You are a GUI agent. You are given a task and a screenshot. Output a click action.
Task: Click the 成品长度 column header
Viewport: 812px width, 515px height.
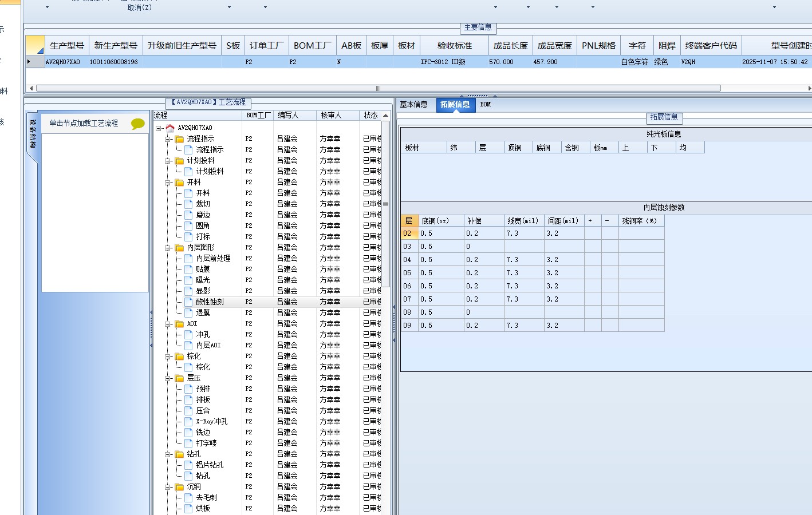point(511,46)
